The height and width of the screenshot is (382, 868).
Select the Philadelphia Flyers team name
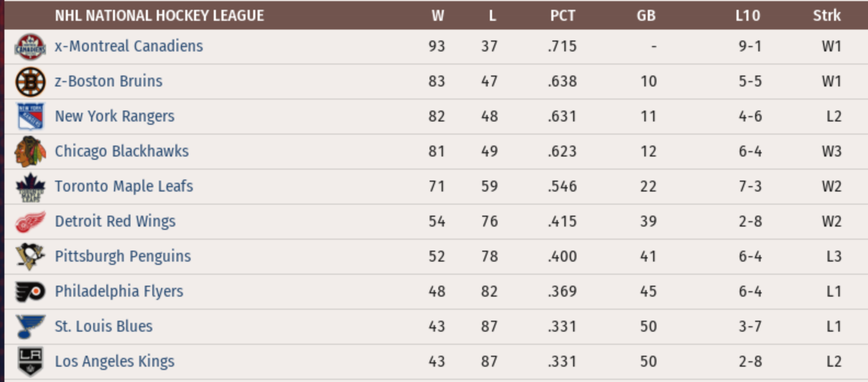[x=119, y=291]
